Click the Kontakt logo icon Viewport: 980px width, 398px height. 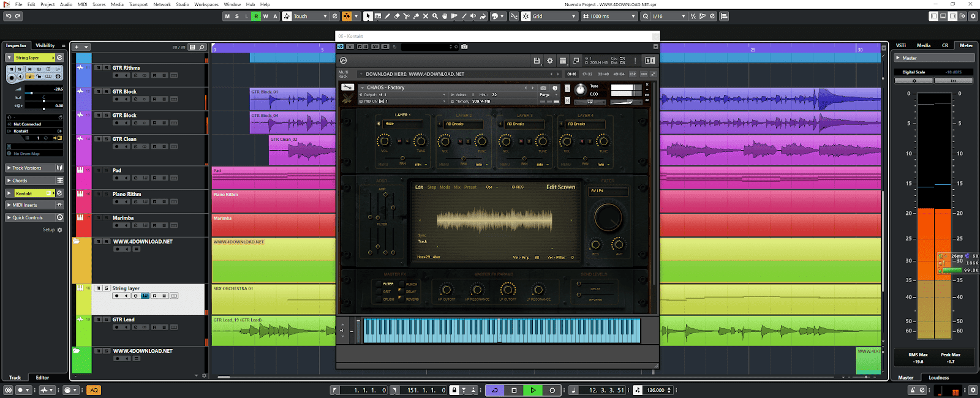tap(344, 61)
